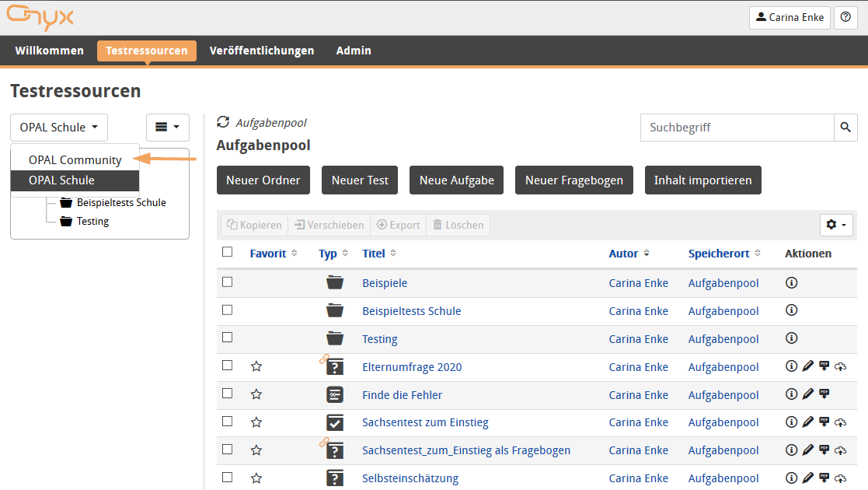Viewport: 868px width, 490px height.
Task: Open the Sachsentest zum Einstieg link
Action: point(425,422)
